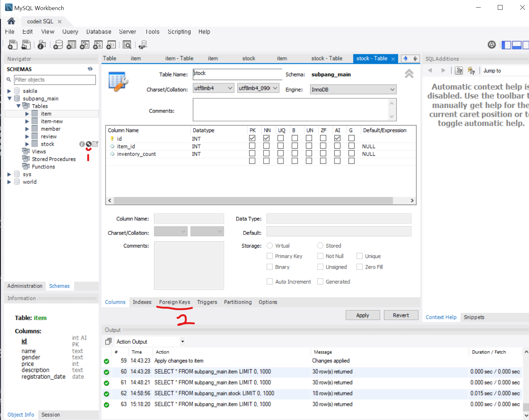Viewport: 529px width, 420px height.
Task: Toggle automatic context help icon
Action: coord(471,71)
